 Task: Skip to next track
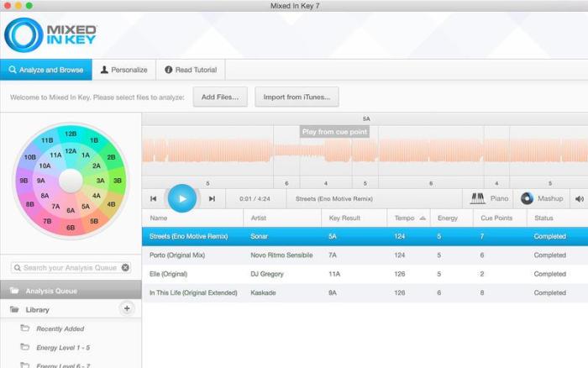point(212,198)
